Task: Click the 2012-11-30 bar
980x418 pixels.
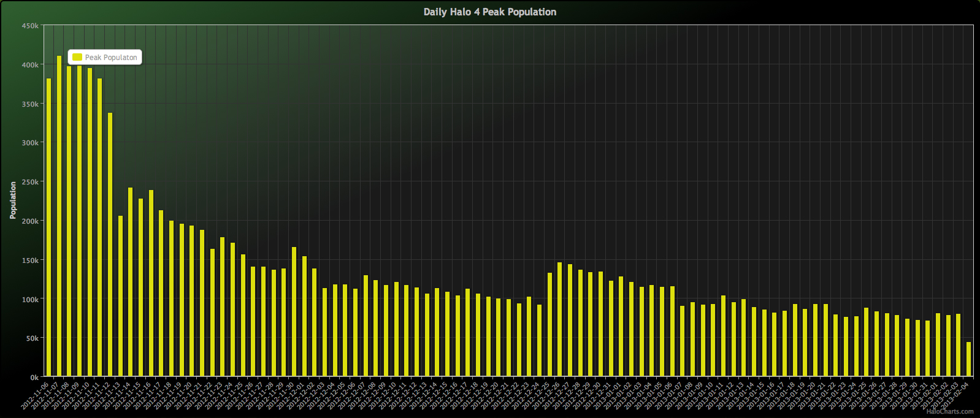Action: [294, 311]
